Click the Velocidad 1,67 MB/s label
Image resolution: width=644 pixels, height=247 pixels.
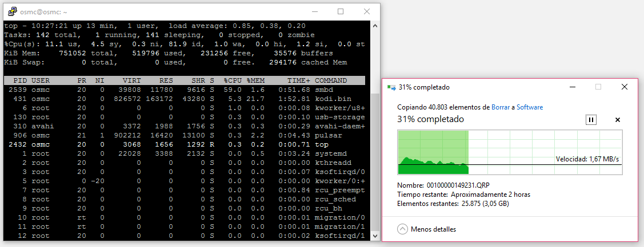click(587, 159)
